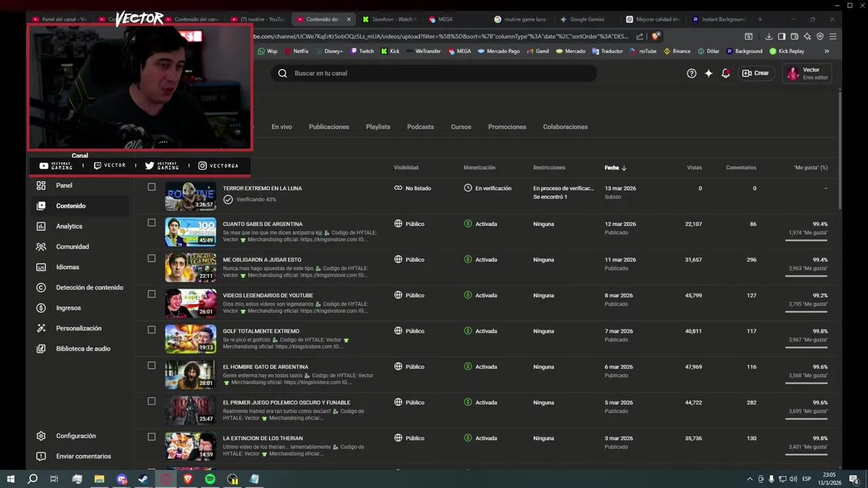Switch to the Publicaciones tab
868x488 pixels.
[x=329, y=127]
